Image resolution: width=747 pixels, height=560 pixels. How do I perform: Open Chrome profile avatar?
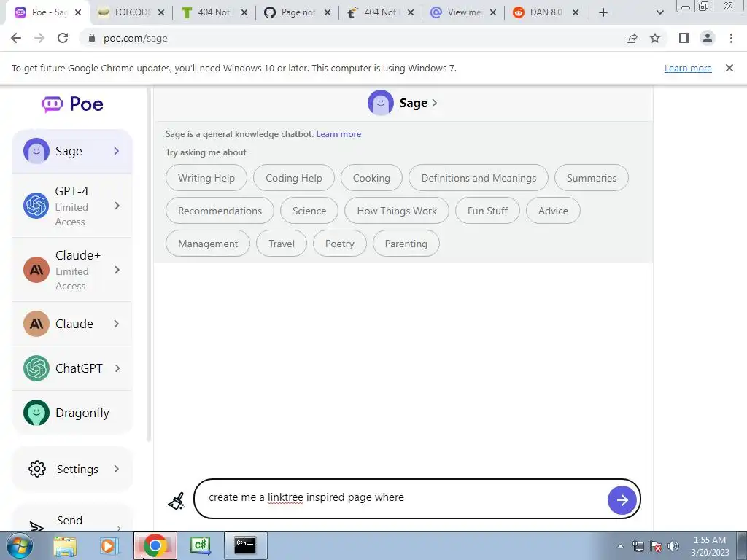tap(708, 38)
